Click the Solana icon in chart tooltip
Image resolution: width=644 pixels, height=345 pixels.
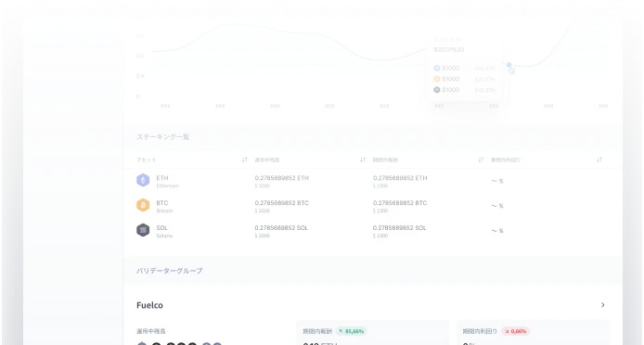click(x=437, y=90)
